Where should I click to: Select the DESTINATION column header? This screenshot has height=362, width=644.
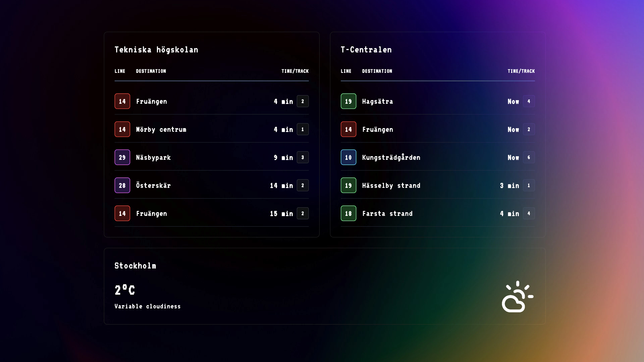(151, 71)
